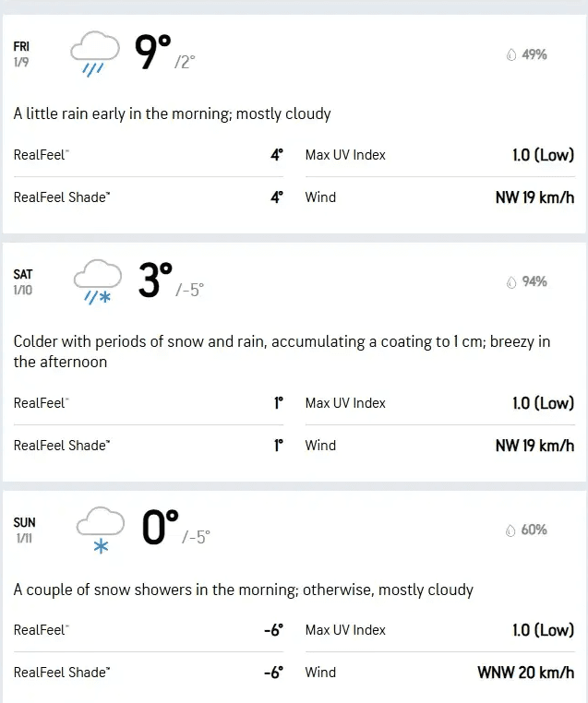The height and width of the screenshot is (703, 588).
Task: Click Saturday's snow and rain description
Action: click(282, 351)
